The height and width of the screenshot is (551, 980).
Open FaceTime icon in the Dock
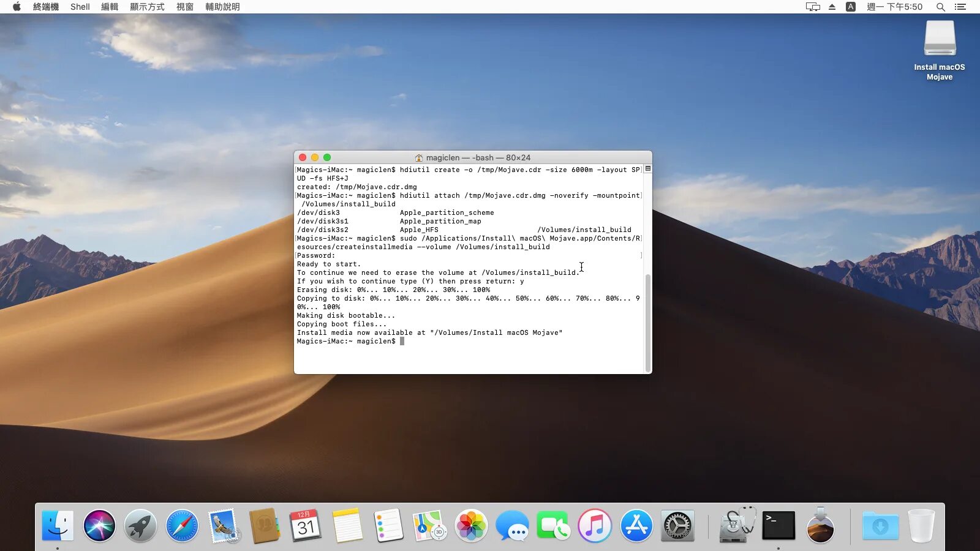click(554, 525)
